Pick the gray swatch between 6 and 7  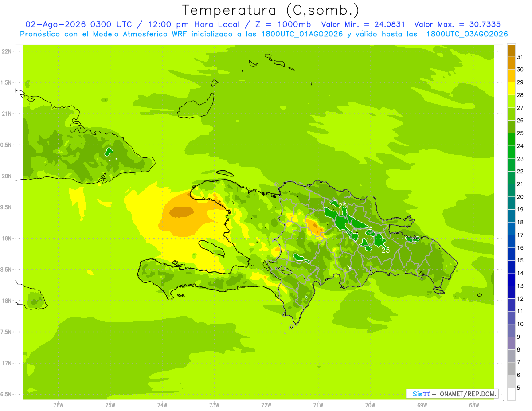[x=511, y=368]
